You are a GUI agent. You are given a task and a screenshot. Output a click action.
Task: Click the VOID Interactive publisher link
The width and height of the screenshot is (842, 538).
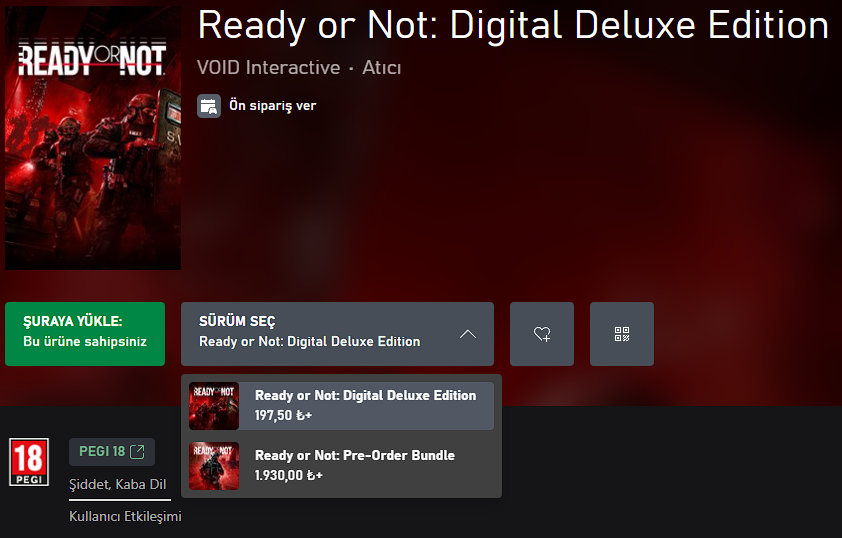(268, 68)
